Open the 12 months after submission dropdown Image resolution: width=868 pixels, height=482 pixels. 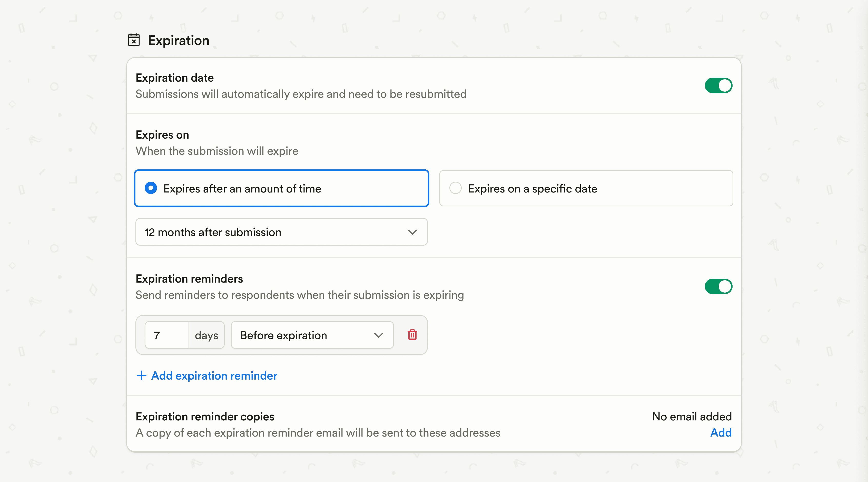tap(281, 232)
